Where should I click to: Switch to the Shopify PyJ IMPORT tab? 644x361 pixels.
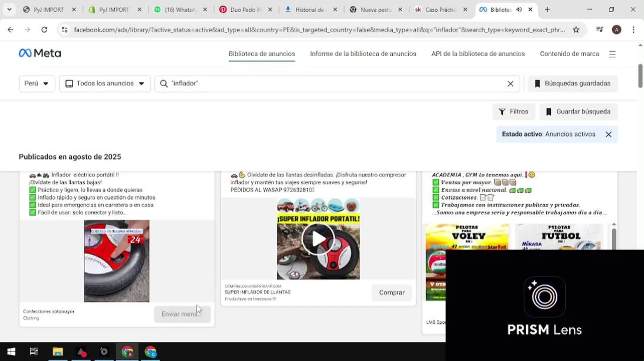coord(114,10)
